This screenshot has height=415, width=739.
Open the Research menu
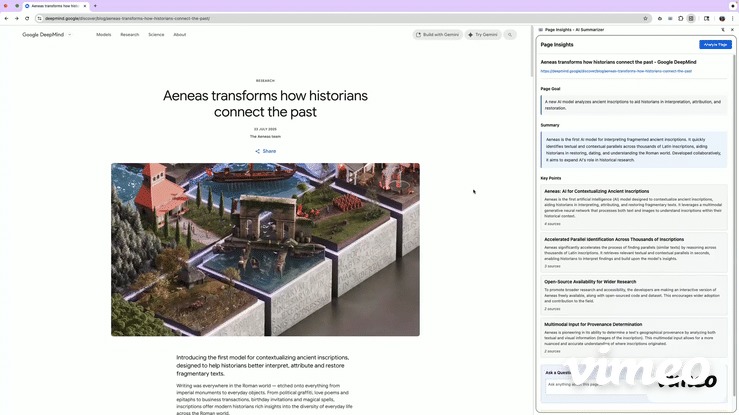[130, 35]
